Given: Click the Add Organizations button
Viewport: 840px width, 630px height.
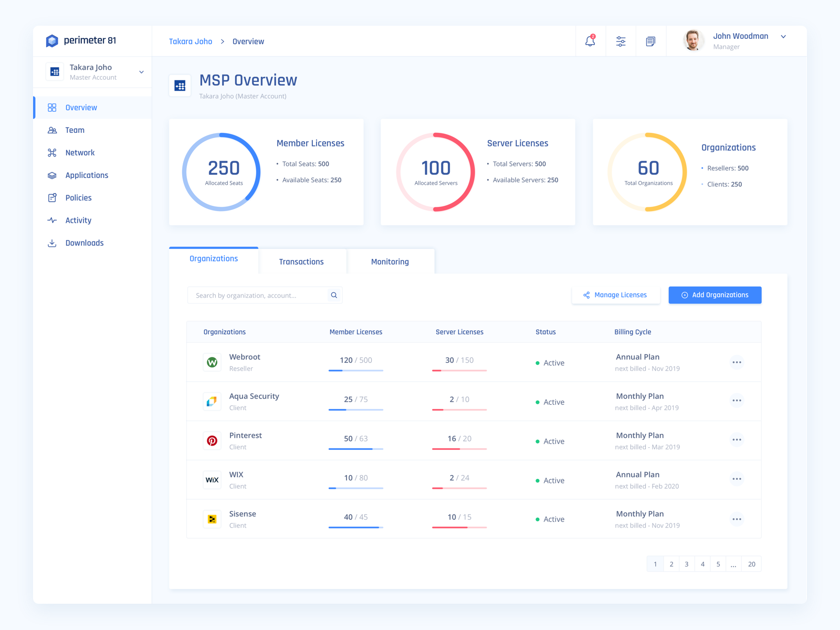Looking at the screenshot, I should pyautogui.click(x=715, y=295).
